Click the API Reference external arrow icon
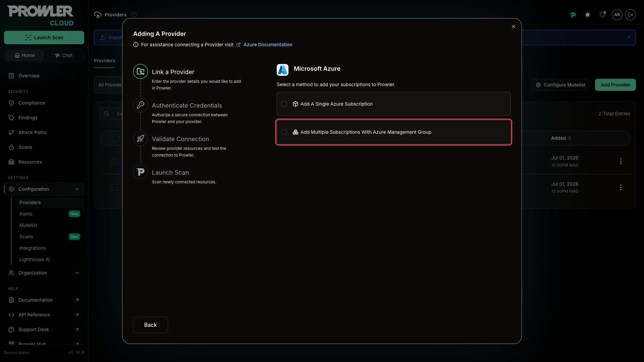Screen dimensions: 644x362 click(77, 315)
